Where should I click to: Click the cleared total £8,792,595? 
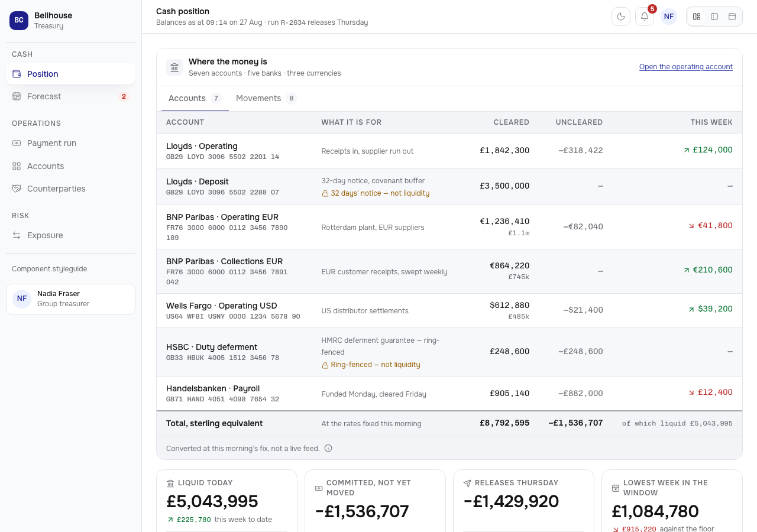(504, 423)
